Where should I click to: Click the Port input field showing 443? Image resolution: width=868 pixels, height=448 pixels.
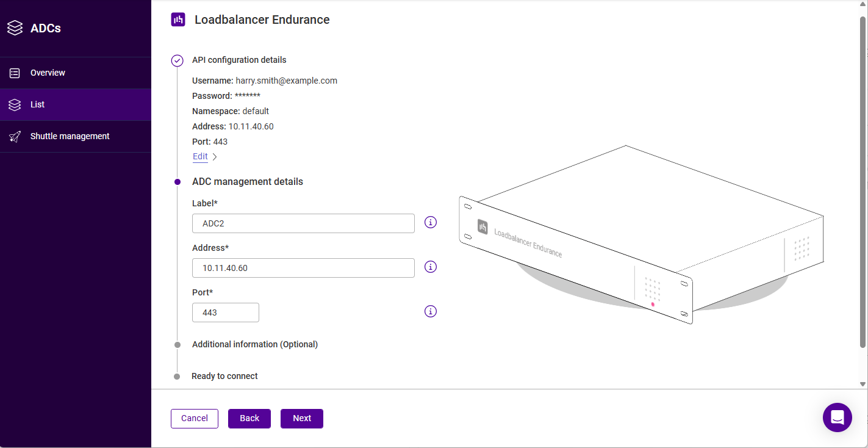(226, 313)
